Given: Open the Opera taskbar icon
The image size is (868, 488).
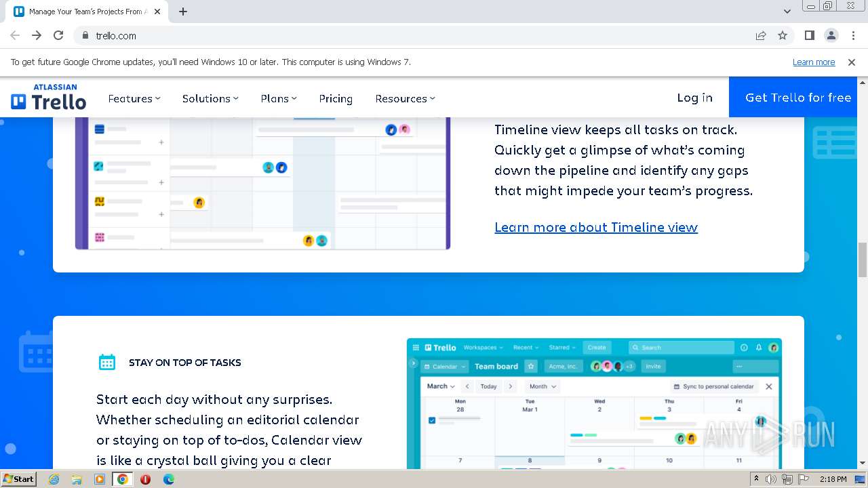Looking at the screenshot, I should click(145, 479).
